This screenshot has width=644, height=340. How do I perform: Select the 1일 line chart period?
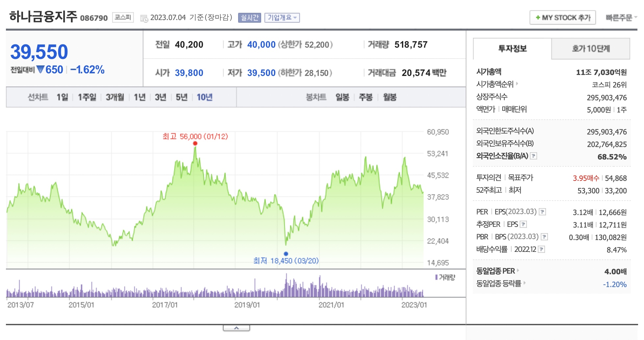(62, 97)
